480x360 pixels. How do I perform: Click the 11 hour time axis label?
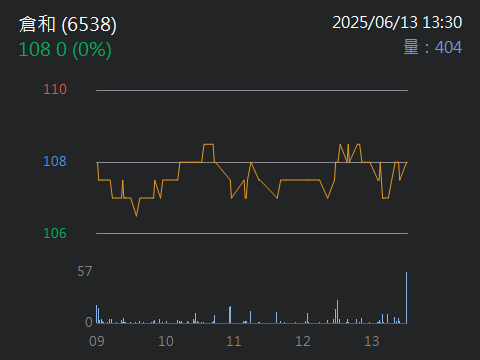(234, 341)
